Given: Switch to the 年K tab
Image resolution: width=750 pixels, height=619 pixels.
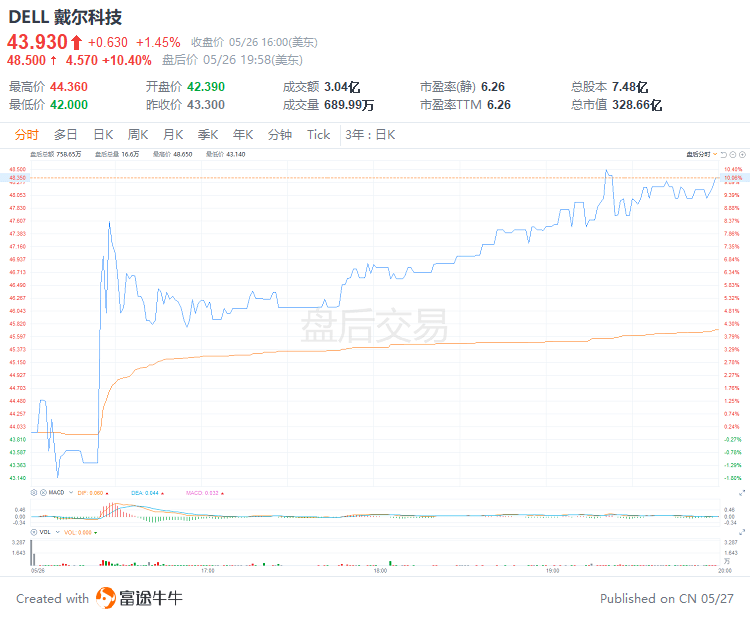Looking at the screenshot, I should 243,135.
